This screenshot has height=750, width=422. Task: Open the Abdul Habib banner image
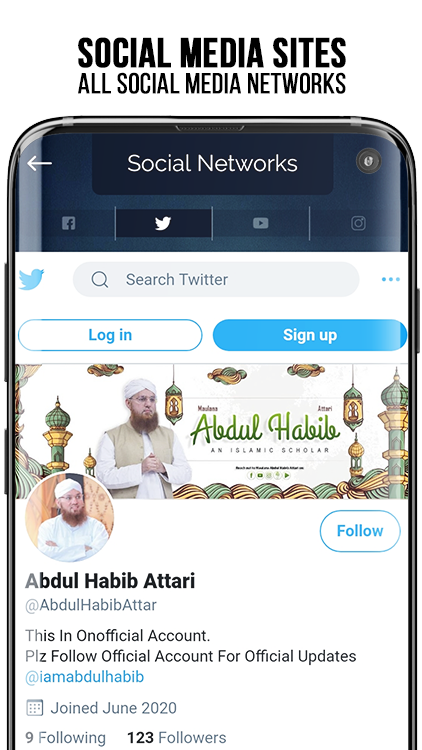click(x=211, y=431)
